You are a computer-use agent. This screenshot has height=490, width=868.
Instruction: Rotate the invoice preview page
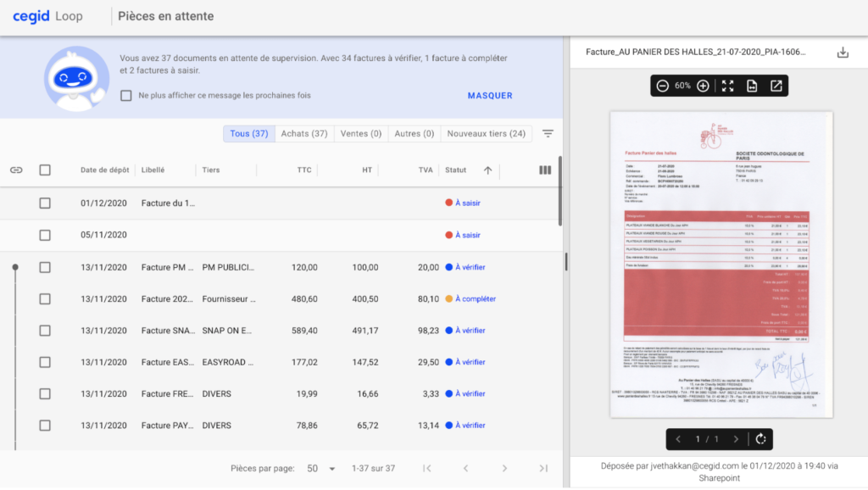[760, 439]
